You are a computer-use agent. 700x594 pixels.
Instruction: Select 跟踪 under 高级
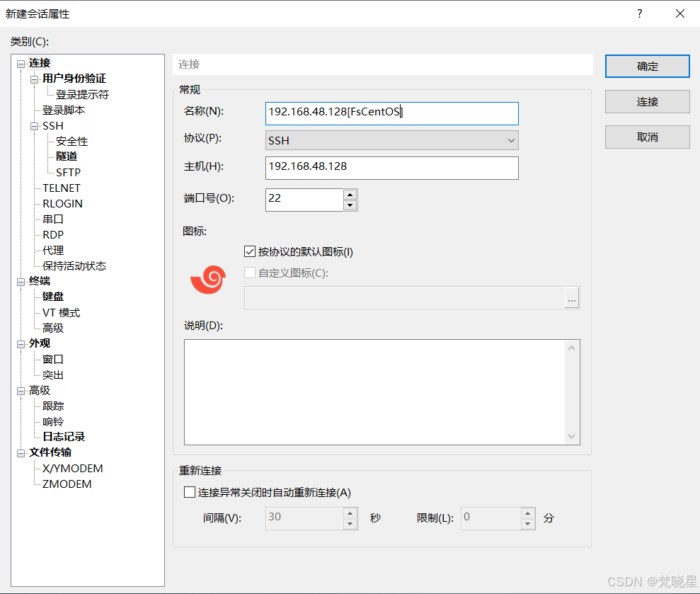click(52, 406)
